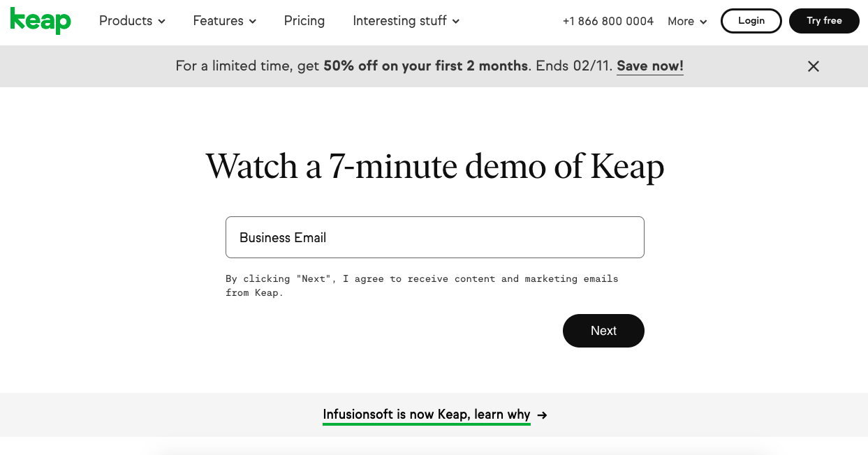The height and width of the screenshot is (455, 868).
Task: Click the Save now! link
Action: 650,66
